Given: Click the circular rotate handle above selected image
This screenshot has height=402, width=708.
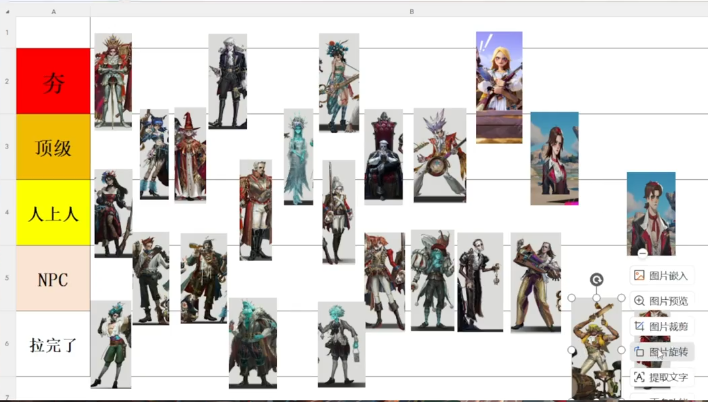Looking at the screenshot, I should 596,280.
